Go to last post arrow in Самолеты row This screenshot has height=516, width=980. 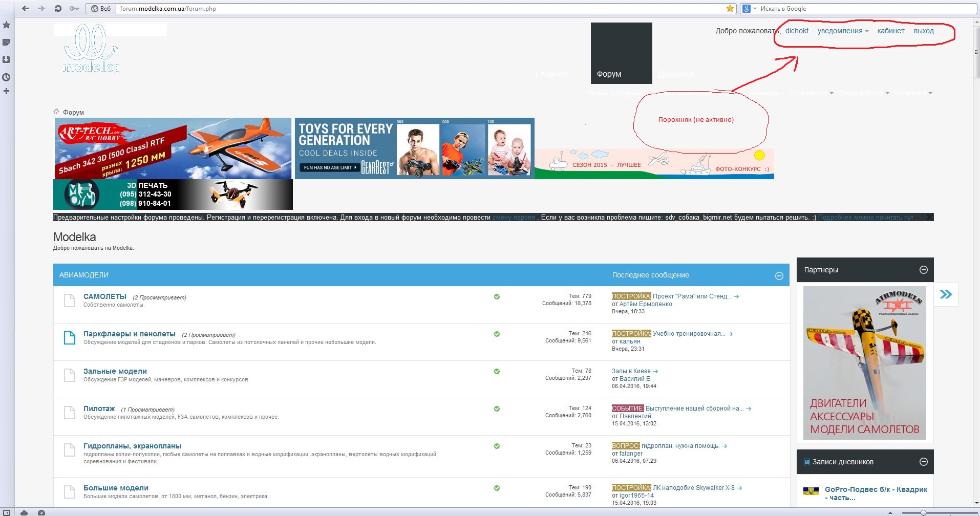tap(736, 296)
